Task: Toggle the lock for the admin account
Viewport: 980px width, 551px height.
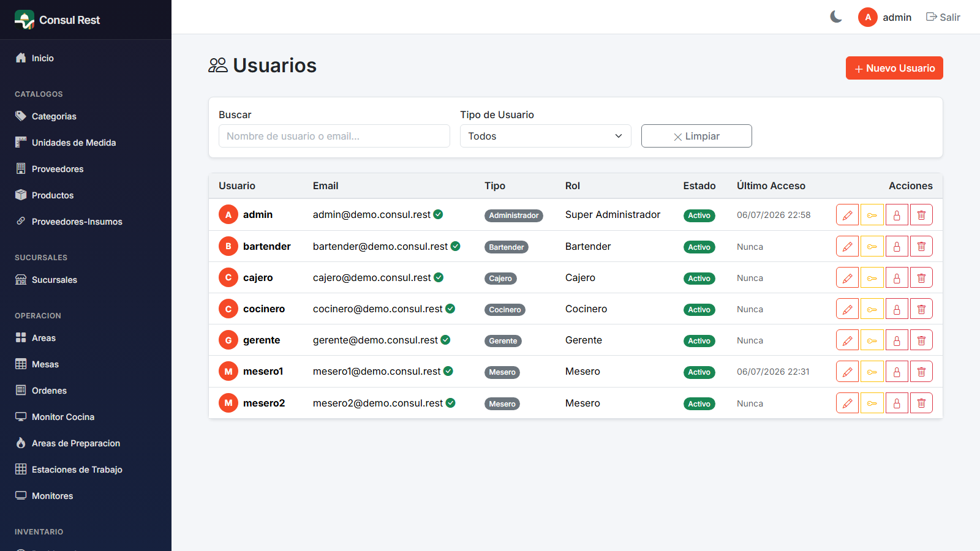Action: point(897,215)
